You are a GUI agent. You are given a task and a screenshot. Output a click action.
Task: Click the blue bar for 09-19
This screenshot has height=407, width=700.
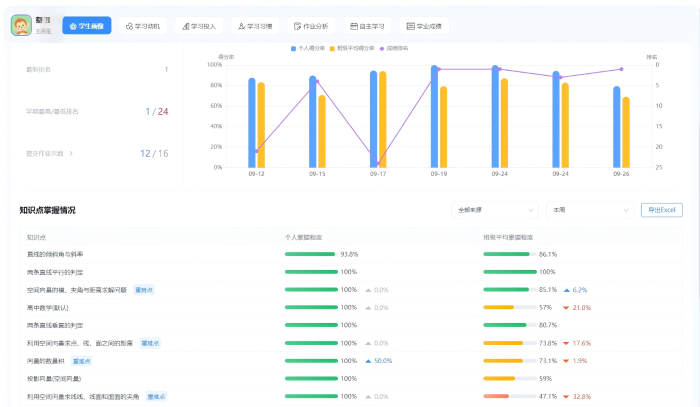(434, 116)
